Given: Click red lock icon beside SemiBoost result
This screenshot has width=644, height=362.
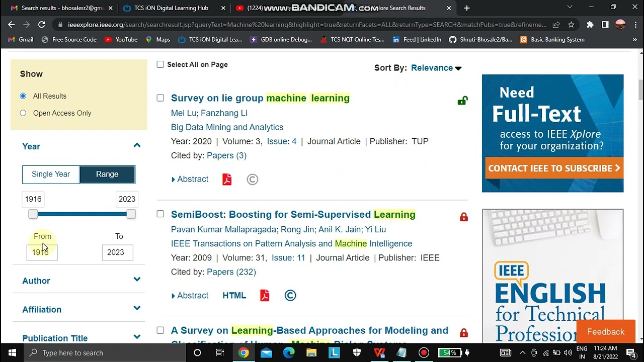Looking at the screenshot, I should 463,217.
